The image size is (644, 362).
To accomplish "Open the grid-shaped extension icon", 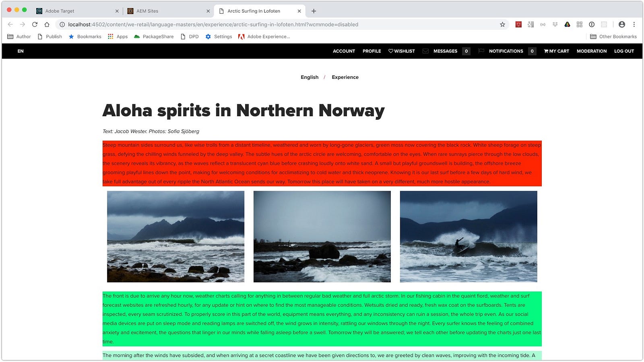I will click(x=580, y=25).
